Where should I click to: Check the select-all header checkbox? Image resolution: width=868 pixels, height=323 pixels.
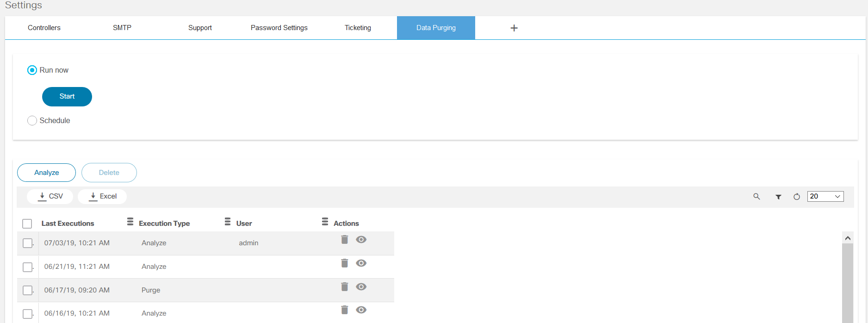(27, 224)
